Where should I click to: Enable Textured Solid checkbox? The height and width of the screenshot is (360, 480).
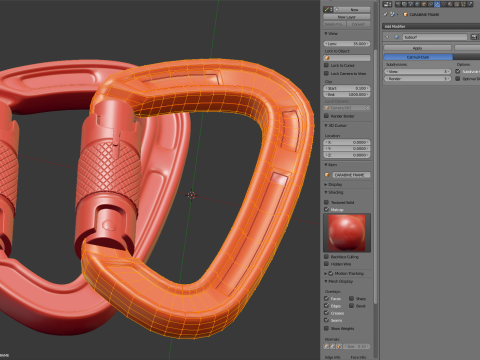[326, 202]
